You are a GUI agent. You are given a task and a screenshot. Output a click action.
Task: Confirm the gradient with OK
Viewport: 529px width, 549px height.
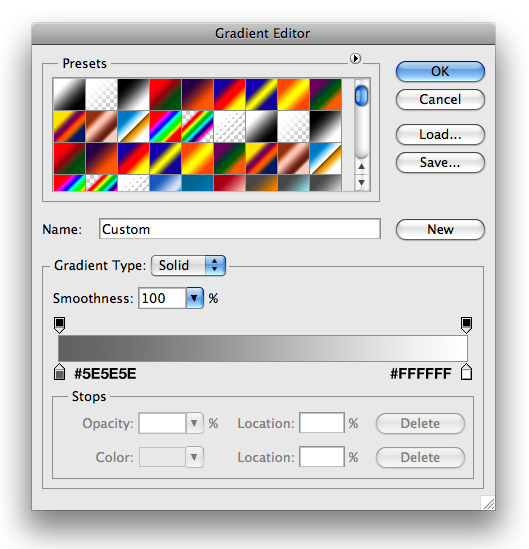(440, 71)
